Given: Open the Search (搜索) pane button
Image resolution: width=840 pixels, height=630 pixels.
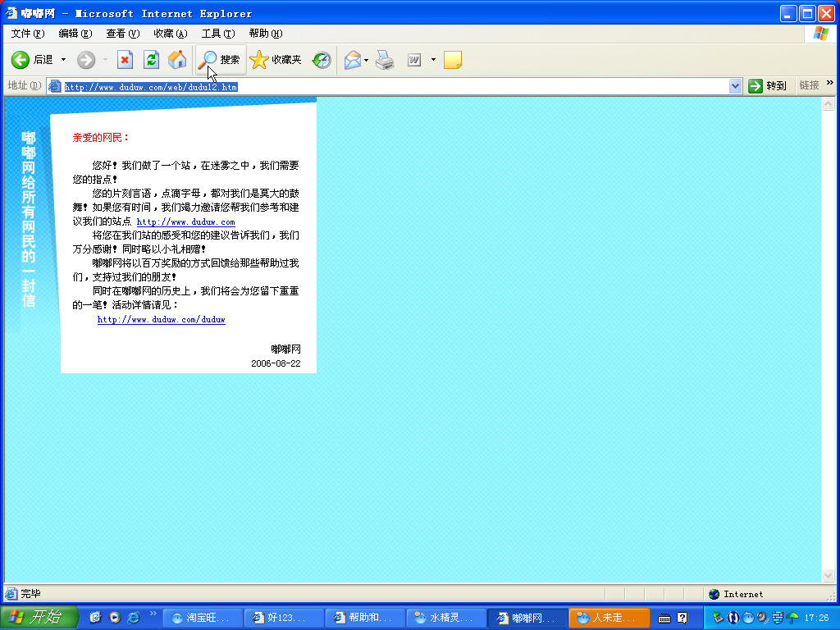Looking at the screenshot, I should point(221,59).
